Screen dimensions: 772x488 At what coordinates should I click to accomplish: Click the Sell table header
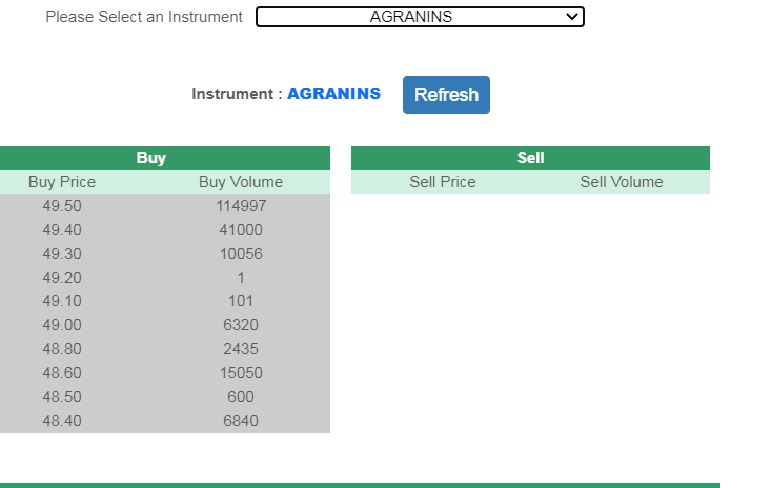531,158
